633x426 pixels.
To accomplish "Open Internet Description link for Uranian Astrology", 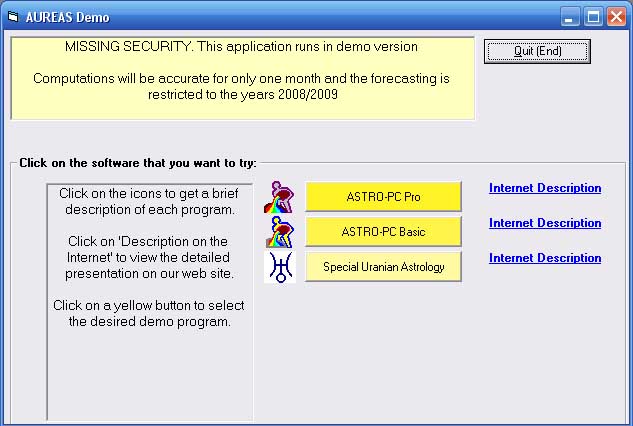I will [545, 258].
